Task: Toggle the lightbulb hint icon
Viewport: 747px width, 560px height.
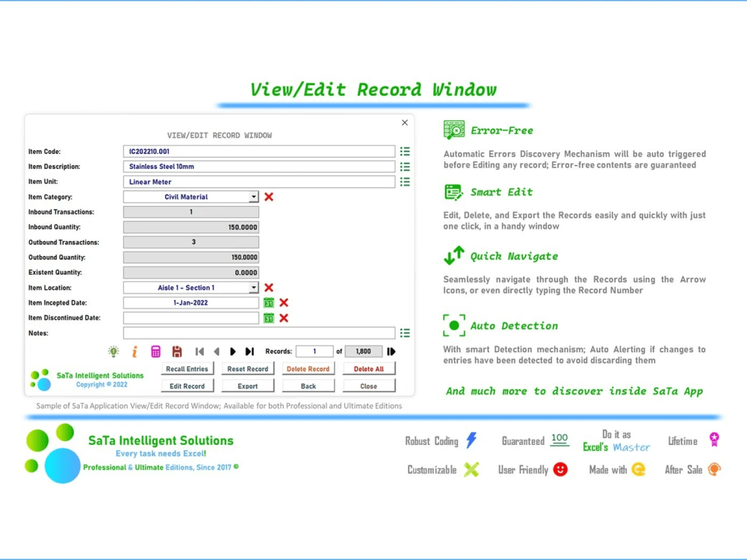Action: [x=114, y=351]
